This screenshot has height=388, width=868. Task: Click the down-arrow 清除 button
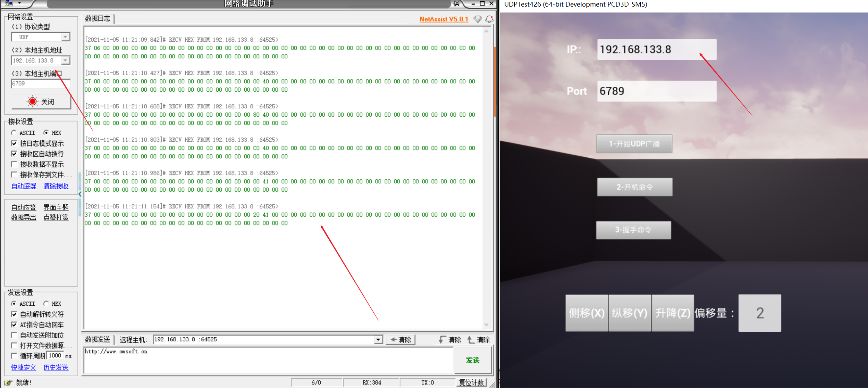point(450,340)
